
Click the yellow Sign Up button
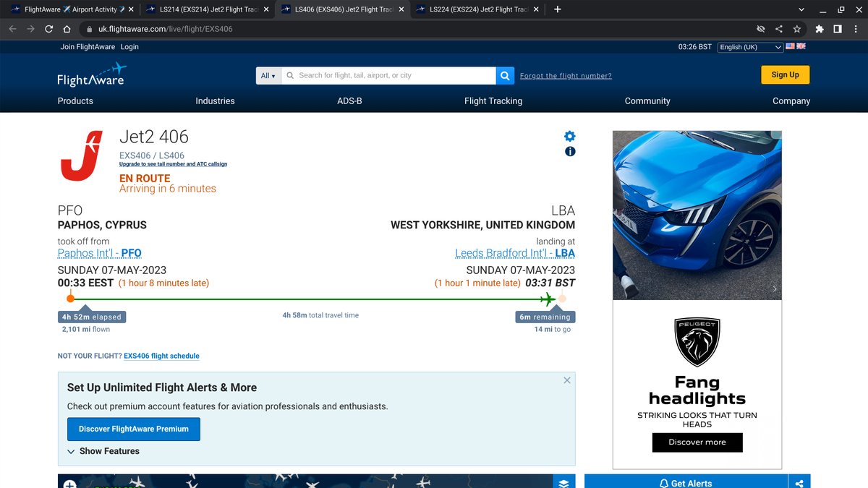pos(785,74)
